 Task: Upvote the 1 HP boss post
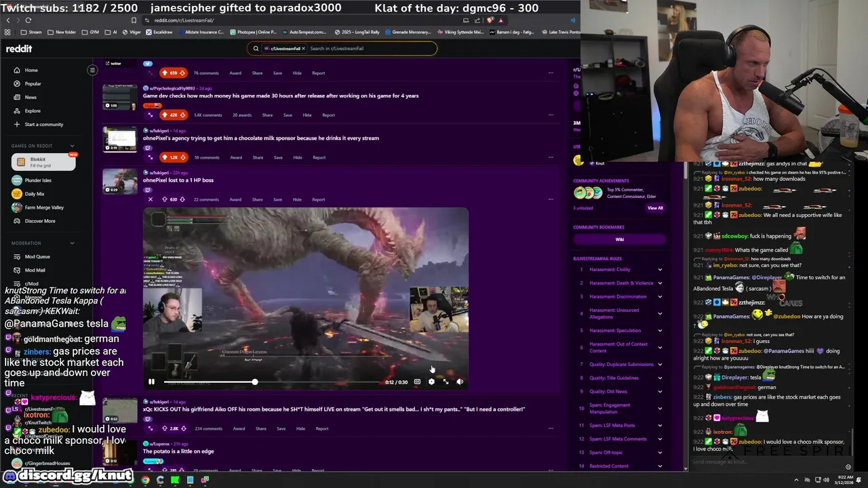(x=164, y=199)
